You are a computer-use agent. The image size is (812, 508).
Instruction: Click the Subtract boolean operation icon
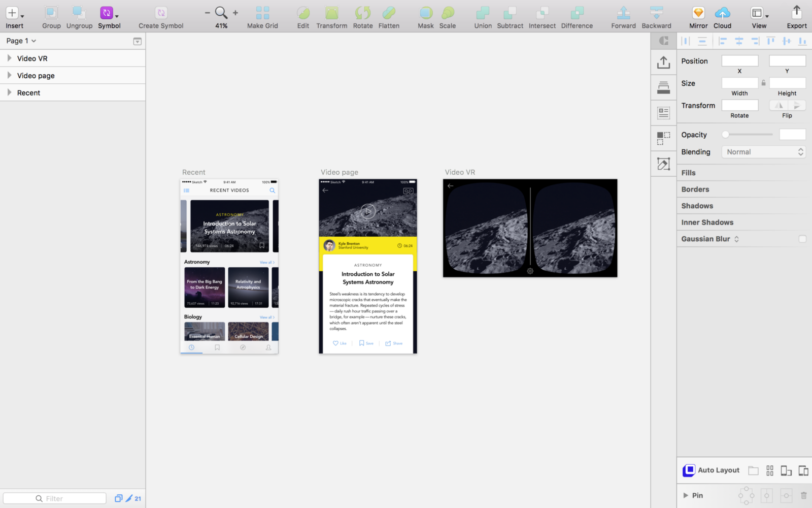[510, 13]
